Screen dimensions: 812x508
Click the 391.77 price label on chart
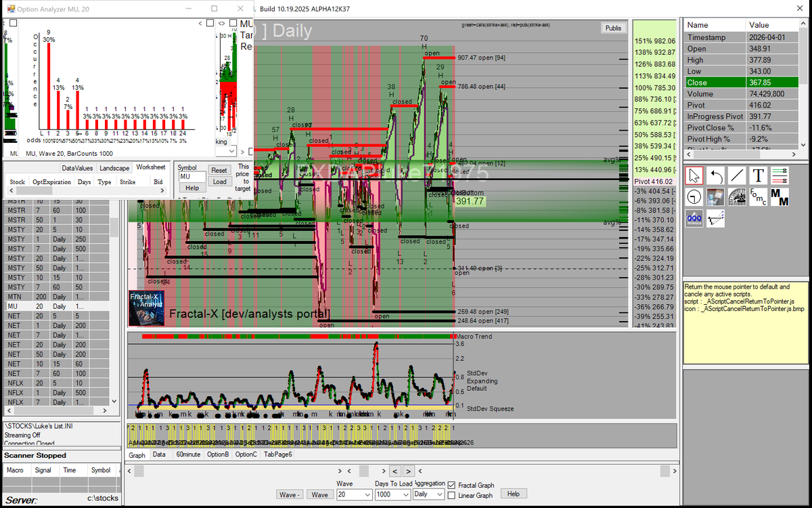[x=470, y=201]
